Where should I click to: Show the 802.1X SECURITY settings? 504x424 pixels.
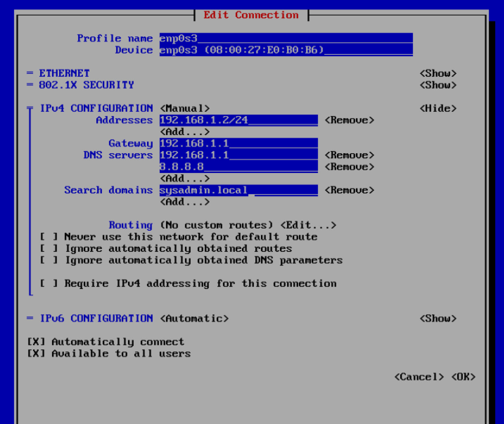coord(438,85)
